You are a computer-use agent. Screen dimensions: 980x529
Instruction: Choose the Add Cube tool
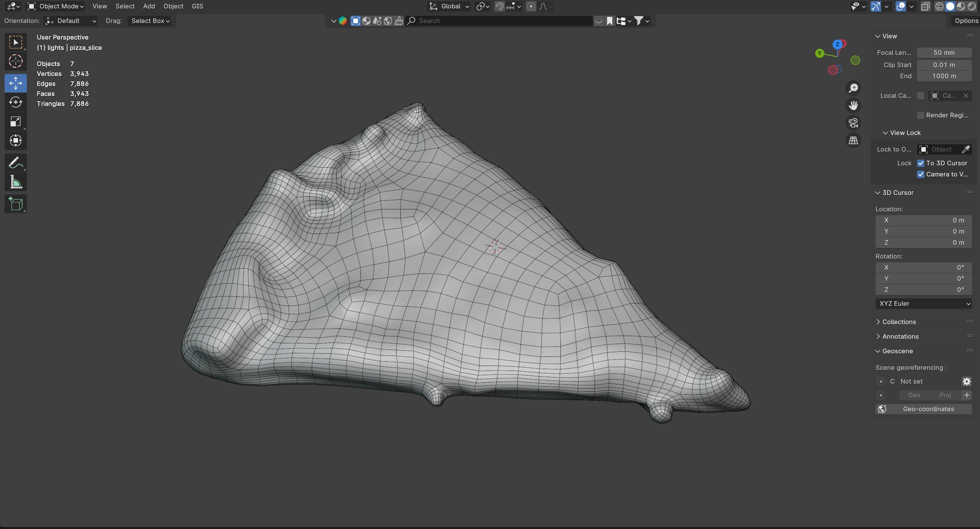click(15, 204)
